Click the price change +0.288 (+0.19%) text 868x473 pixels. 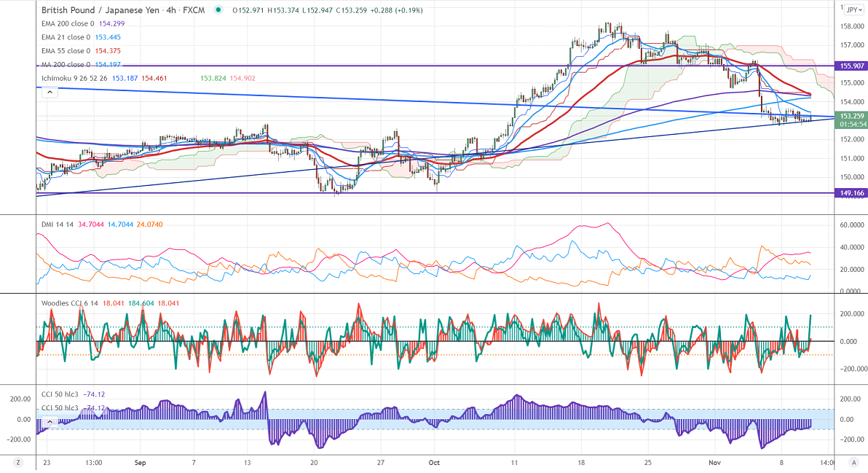tap(396, 10)
